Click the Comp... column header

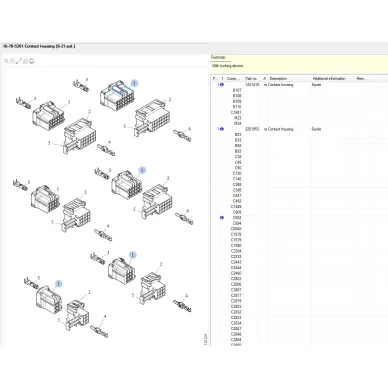click(x=233, y=78)
